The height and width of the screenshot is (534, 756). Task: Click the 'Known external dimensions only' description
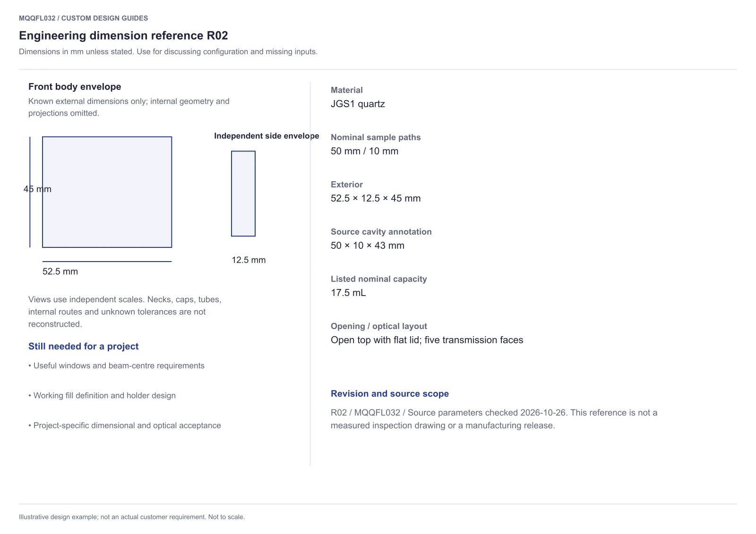(129, 107)
